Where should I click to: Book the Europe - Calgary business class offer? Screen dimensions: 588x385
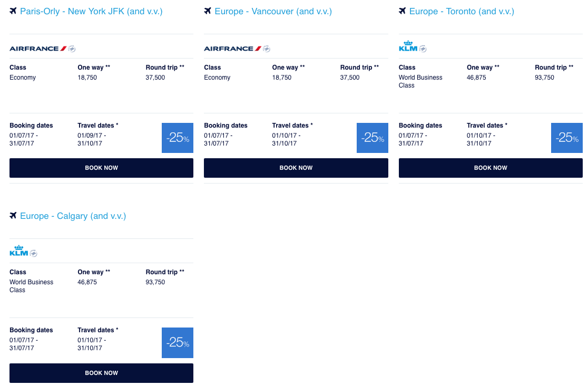pyautogui.click(x=101, y=373)
